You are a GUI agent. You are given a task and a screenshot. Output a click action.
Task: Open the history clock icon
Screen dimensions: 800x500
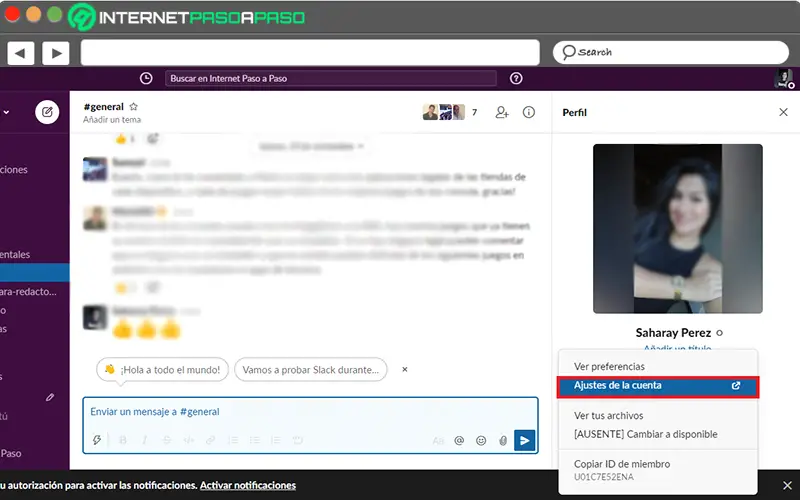click(146, 78)
